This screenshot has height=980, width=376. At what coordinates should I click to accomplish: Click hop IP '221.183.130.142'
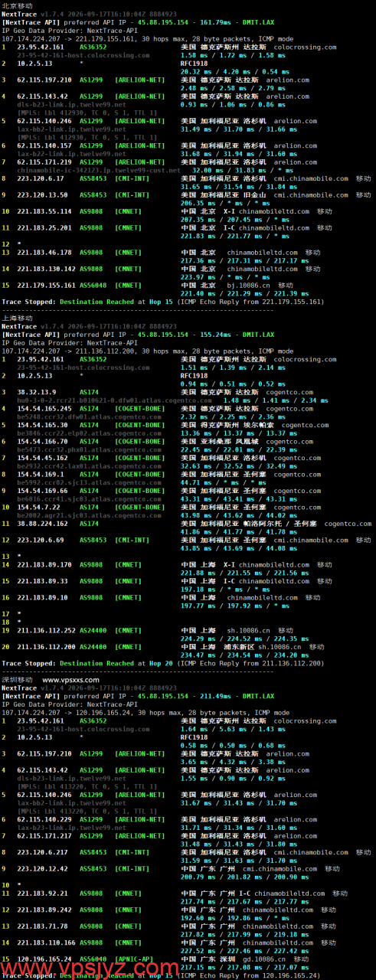[x=46, y=269]
